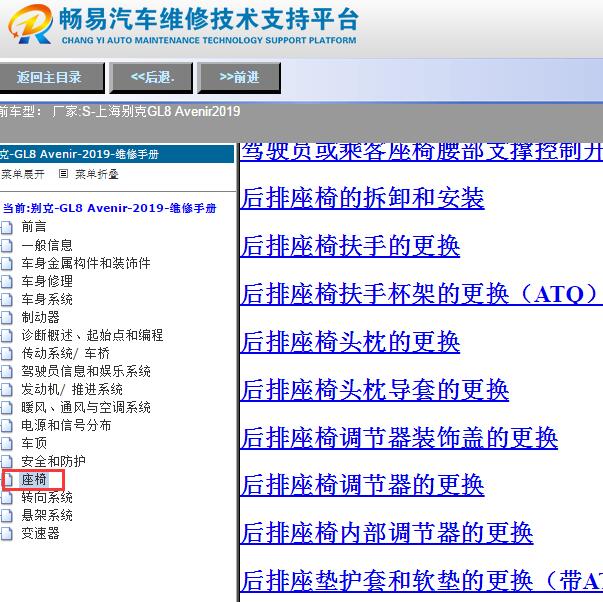The image size is (603, 602).
Task: Open link 后排座椅内部调节器的更换
Action: click(x=387, y=533)
